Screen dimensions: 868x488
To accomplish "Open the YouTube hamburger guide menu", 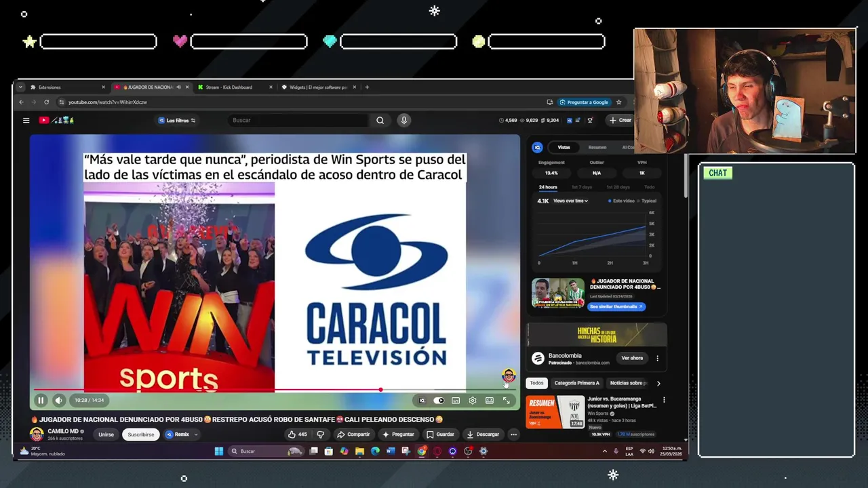I will pos(26,120).
